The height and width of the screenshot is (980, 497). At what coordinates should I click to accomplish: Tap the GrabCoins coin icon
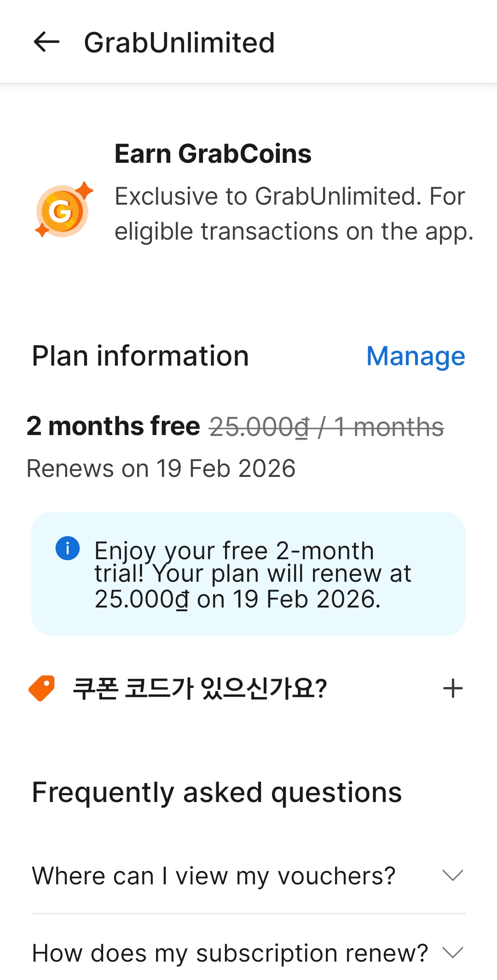point(63,211)
